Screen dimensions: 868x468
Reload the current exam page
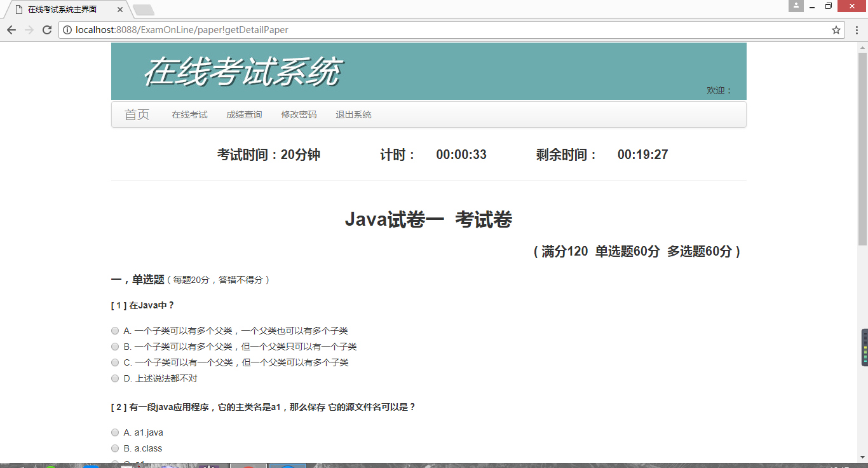pyautogui.click(x=47, y=30)
